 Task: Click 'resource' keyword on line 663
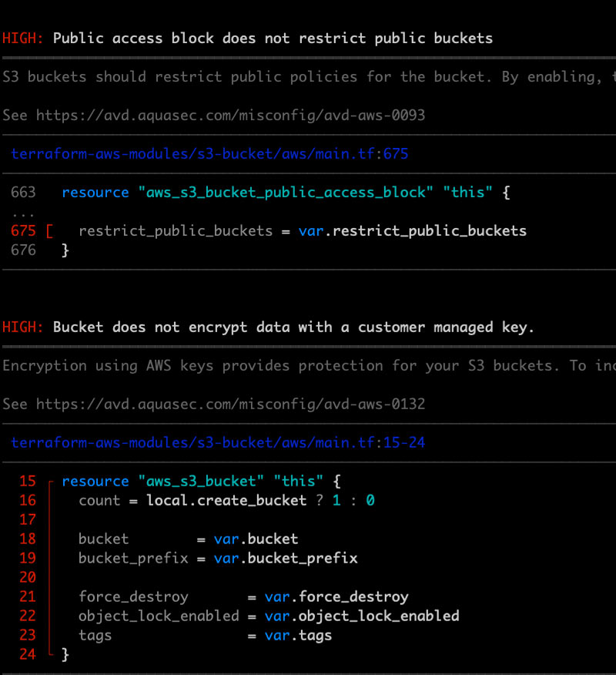point(95,193)
